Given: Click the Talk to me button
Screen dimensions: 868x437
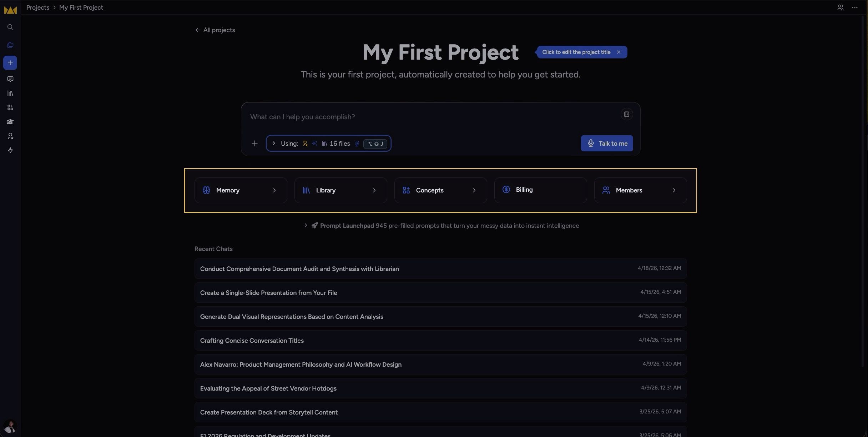Looking at the screenshot, I should 607,143.
